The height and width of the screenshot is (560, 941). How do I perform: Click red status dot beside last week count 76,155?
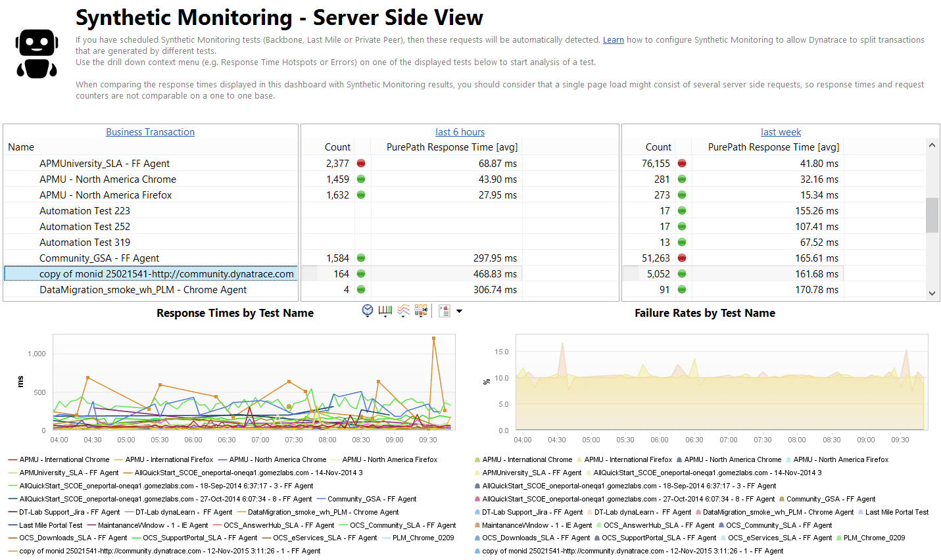[682, 163]
